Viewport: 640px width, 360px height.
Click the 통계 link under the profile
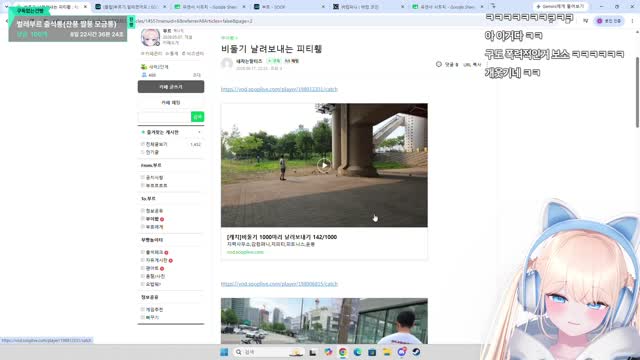pos(172,53)
